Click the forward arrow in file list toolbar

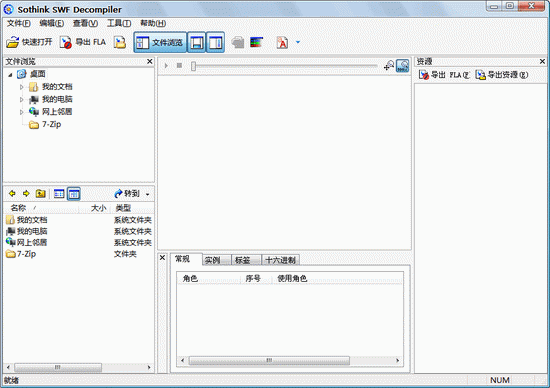[x=26, y=194]
